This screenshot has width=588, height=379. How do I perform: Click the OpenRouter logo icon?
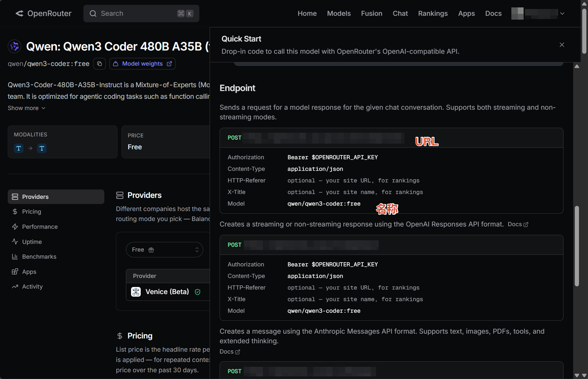(19, 13)
